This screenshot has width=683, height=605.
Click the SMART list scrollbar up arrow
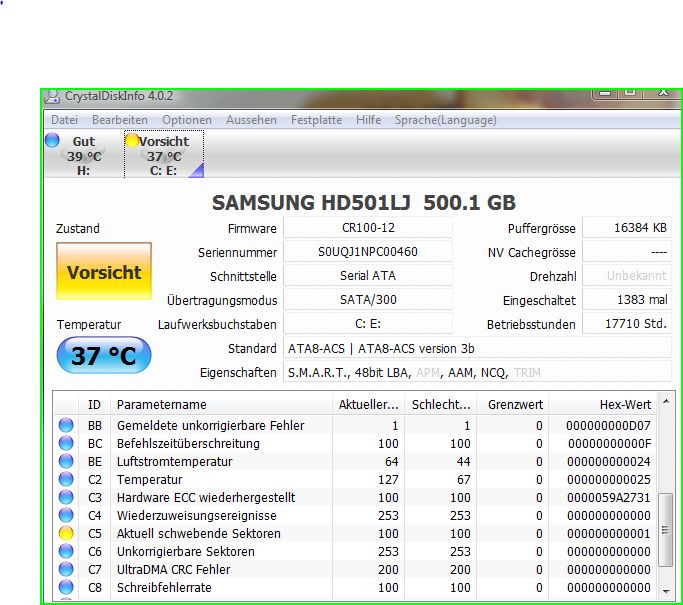pyautogui.click(x=666, y=401)
